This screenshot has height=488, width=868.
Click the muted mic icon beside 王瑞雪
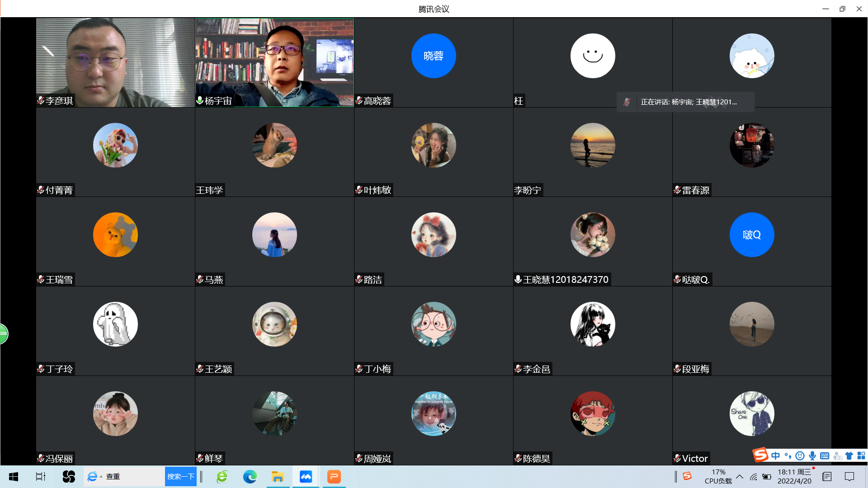(41, 280)
